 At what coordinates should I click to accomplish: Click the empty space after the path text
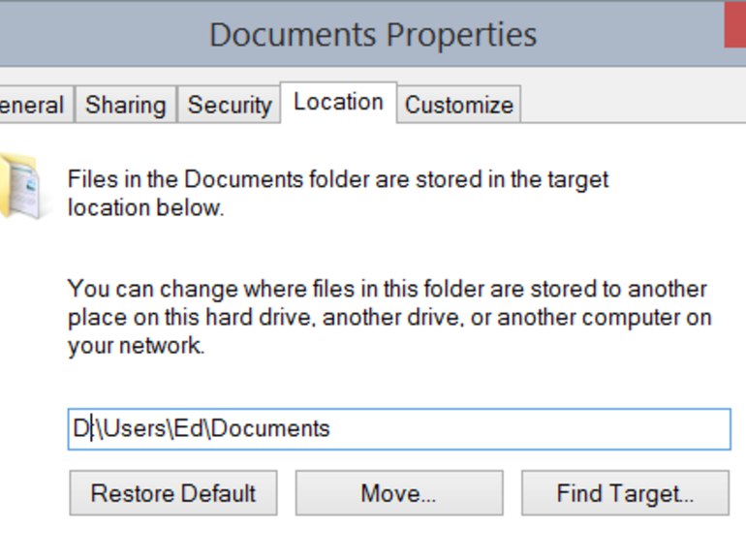pyautogui.click(x=533, y=428)
